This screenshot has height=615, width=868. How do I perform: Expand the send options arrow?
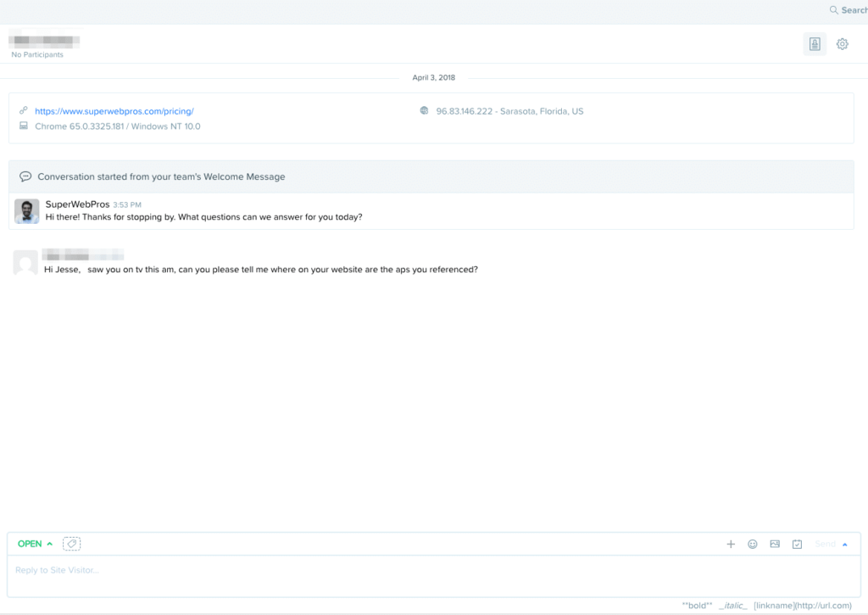[x=845, y=545]
